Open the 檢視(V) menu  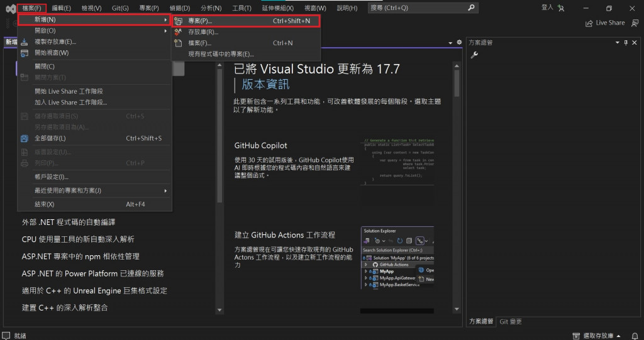click(x=91, y=8)
